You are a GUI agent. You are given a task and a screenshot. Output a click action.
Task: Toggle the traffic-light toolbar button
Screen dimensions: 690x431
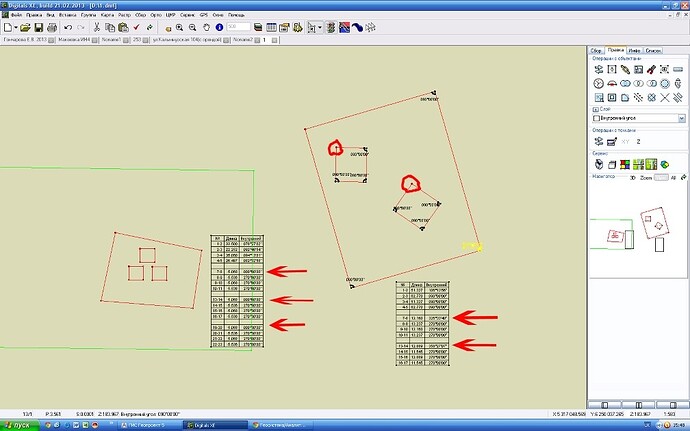click(x=331, y=27)
